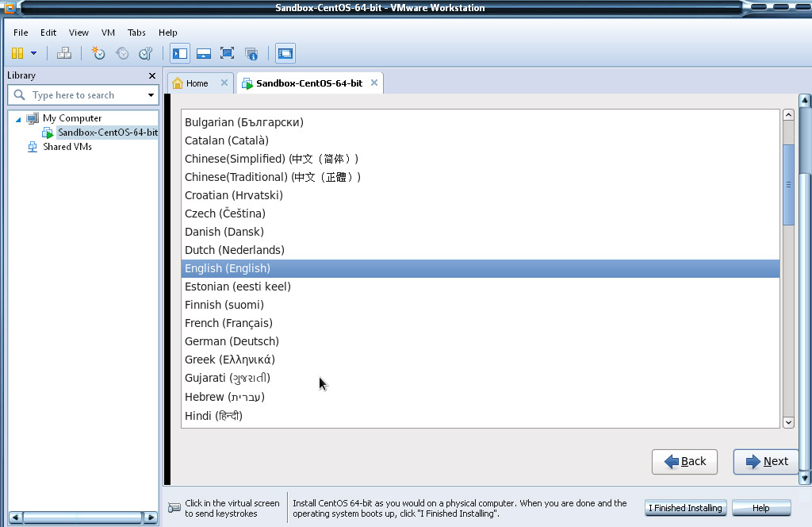Select Dutch (Nederlands) language

pyautogui.click(x=480, y=250)
